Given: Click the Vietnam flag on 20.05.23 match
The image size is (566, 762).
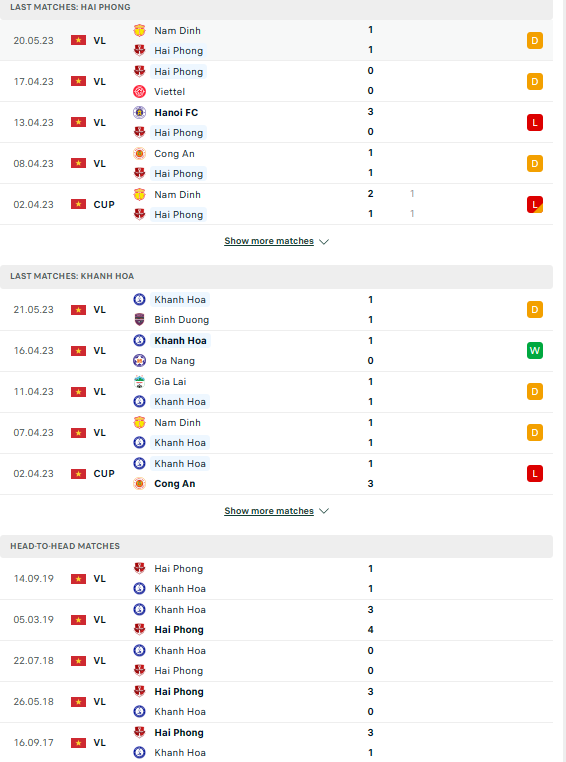Looking at the screenshot, I should tap(78, 40).
